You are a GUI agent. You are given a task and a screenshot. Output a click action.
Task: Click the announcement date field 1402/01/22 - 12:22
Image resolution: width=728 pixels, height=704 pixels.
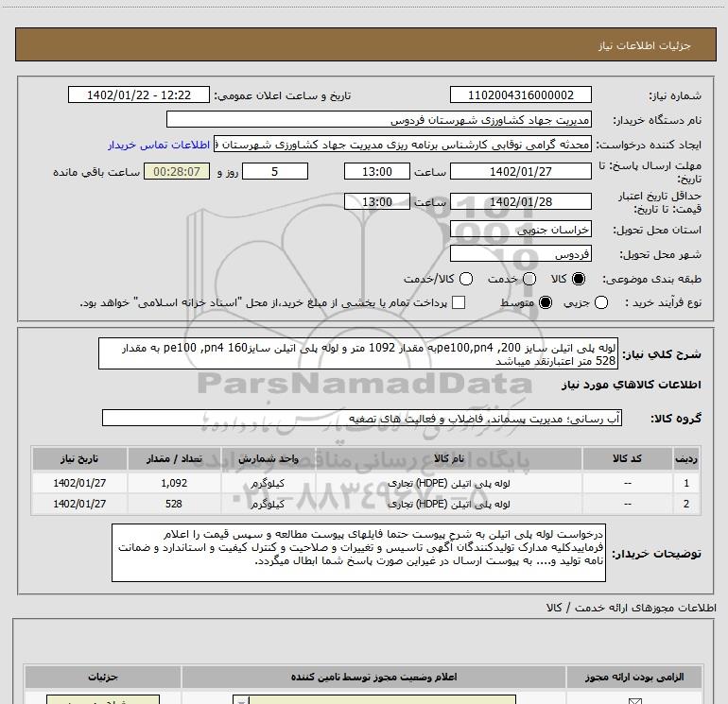(139, 94)
